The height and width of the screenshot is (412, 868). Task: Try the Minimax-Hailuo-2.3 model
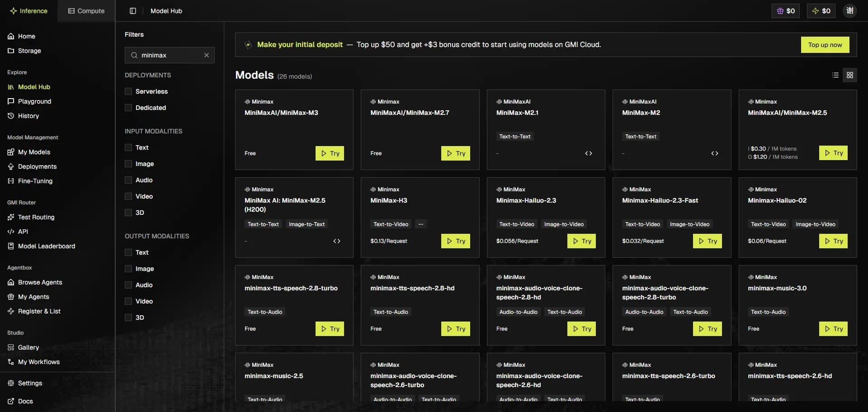(x=581, y=241)
